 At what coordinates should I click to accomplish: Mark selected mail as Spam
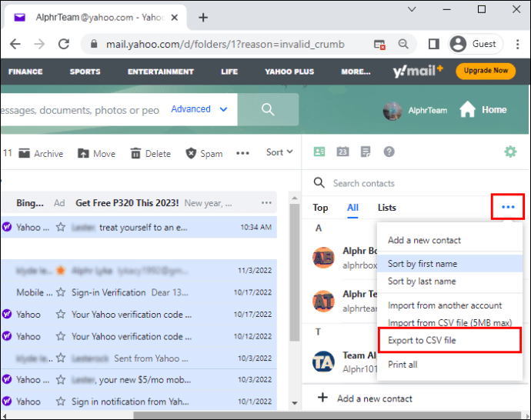204,153
